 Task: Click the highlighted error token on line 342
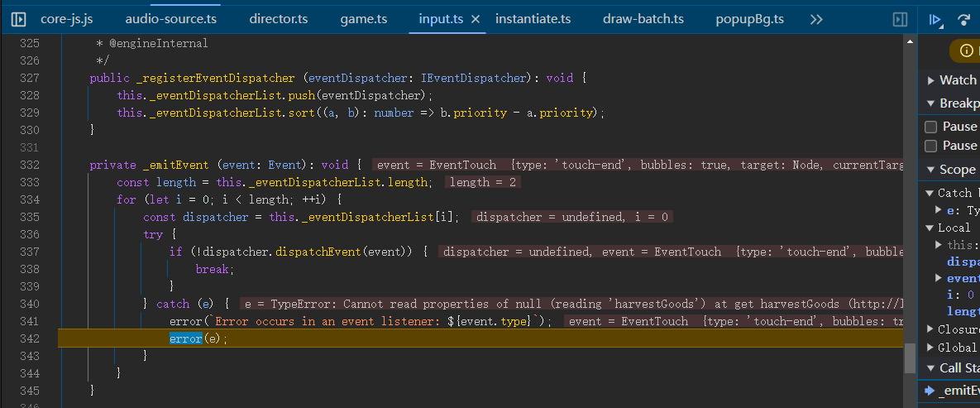(185, 338)
